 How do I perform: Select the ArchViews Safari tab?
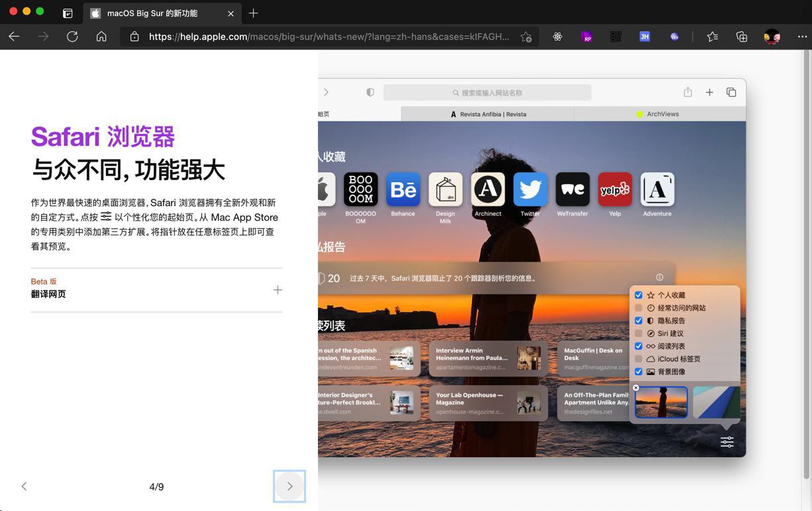pyautogui.click(x=660, y=114)
